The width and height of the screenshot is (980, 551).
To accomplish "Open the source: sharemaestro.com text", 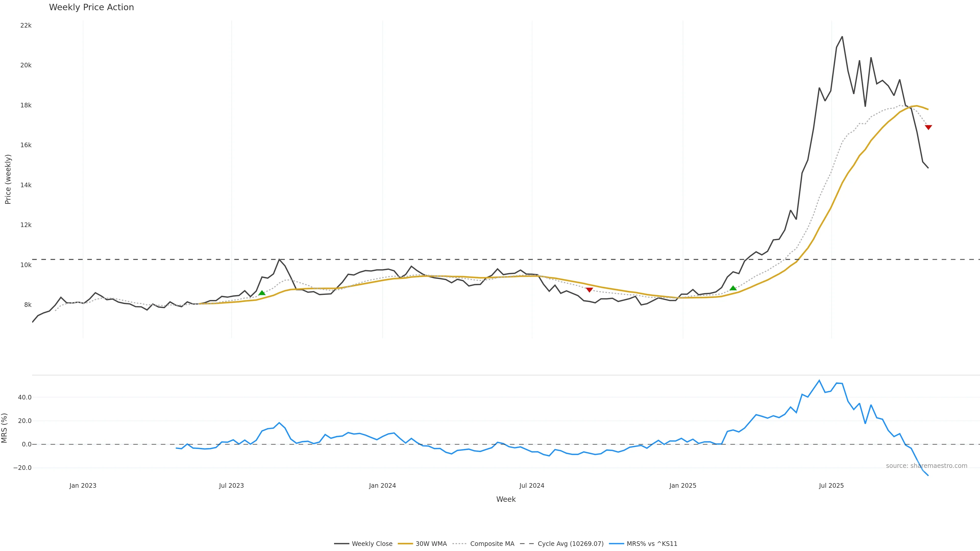I will pyautogui.click(x=926, y=466).
